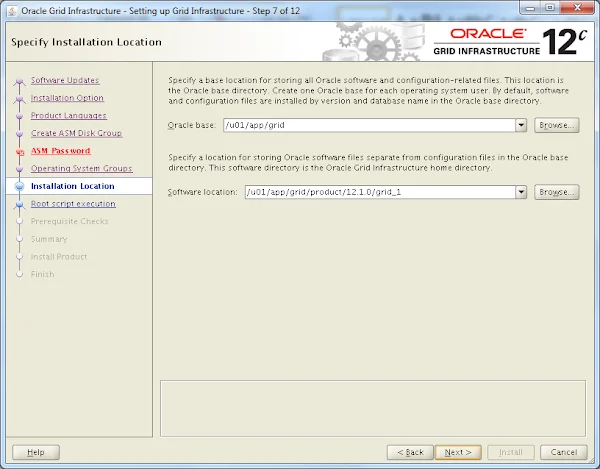Click the Root script execution step marker icon

pyautogui.click(x=20, y=205)
